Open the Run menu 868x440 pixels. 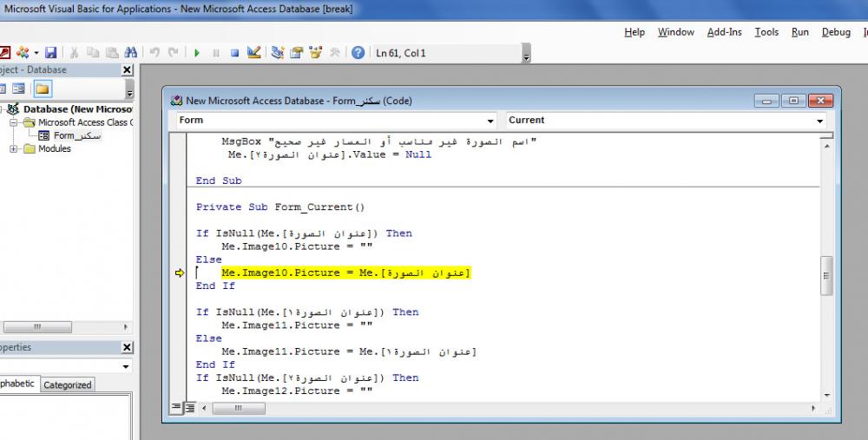click(800, 32)
